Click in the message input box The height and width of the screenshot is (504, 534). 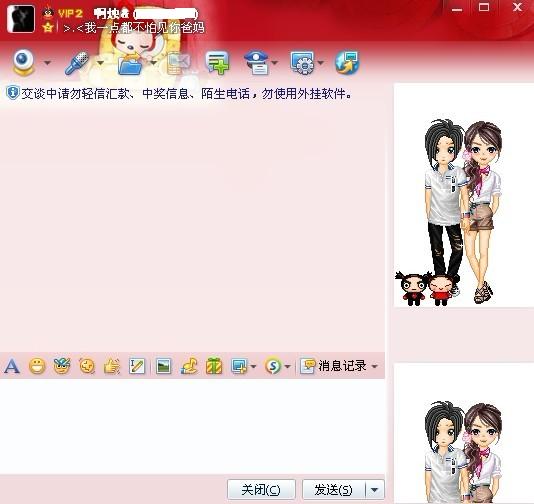pos(192,426)
